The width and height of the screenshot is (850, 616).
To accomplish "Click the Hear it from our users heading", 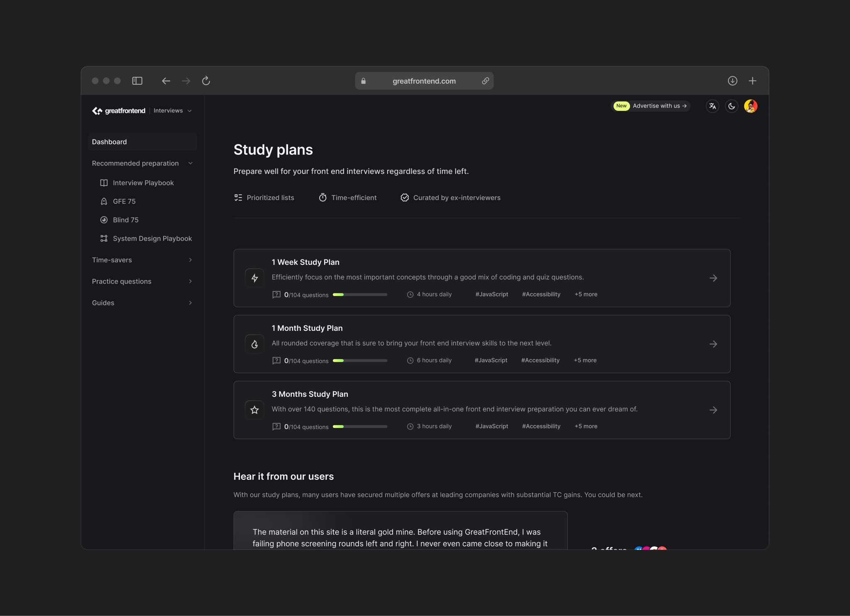I will tap(283, 477).
